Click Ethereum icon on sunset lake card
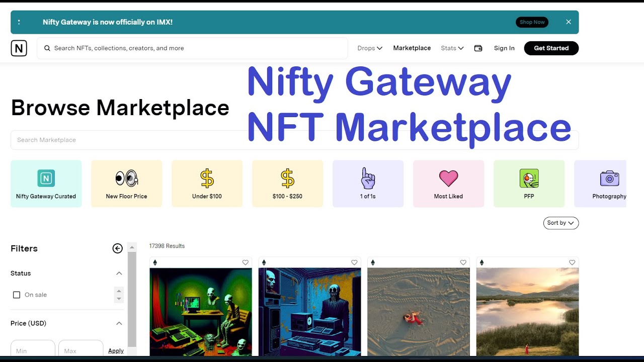Viewport: 644px width, 362px height. [x=481, y=262]
